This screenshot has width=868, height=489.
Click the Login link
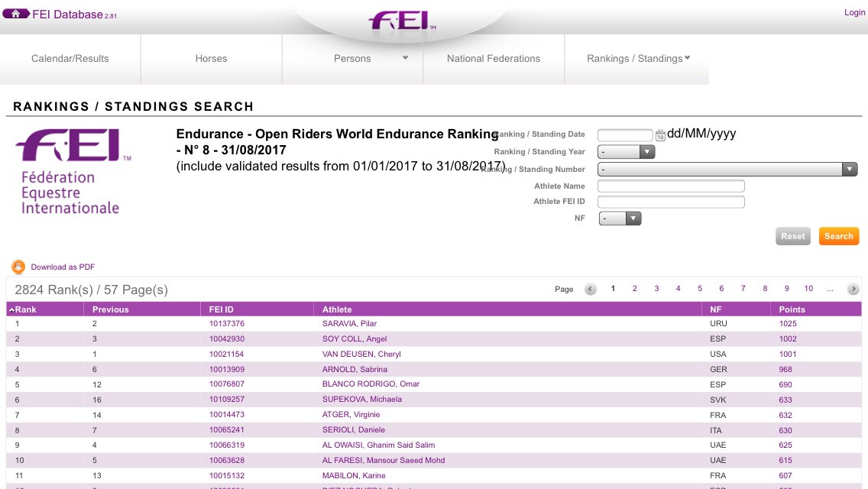pyautogui.click(x=854, y=13)
